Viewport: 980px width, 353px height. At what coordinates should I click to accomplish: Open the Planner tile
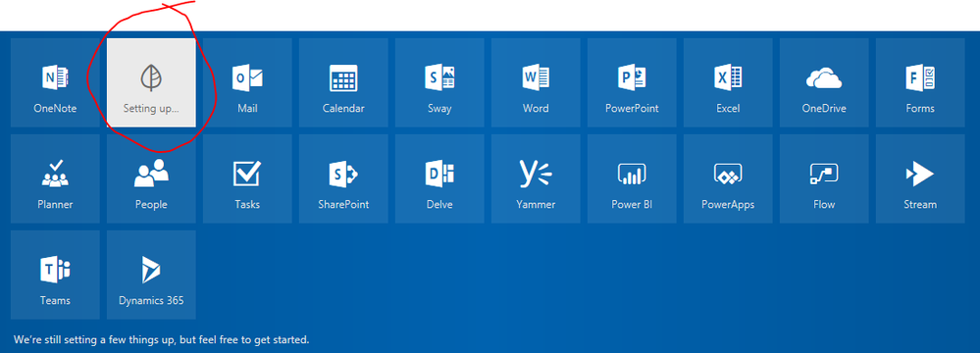[55, 178]
